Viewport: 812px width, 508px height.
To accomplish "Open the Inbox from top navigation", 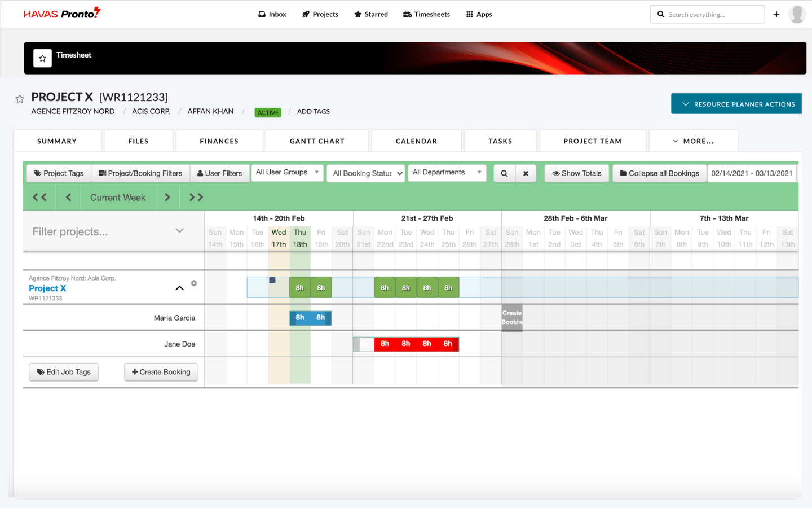I will [x=272, y=14].
